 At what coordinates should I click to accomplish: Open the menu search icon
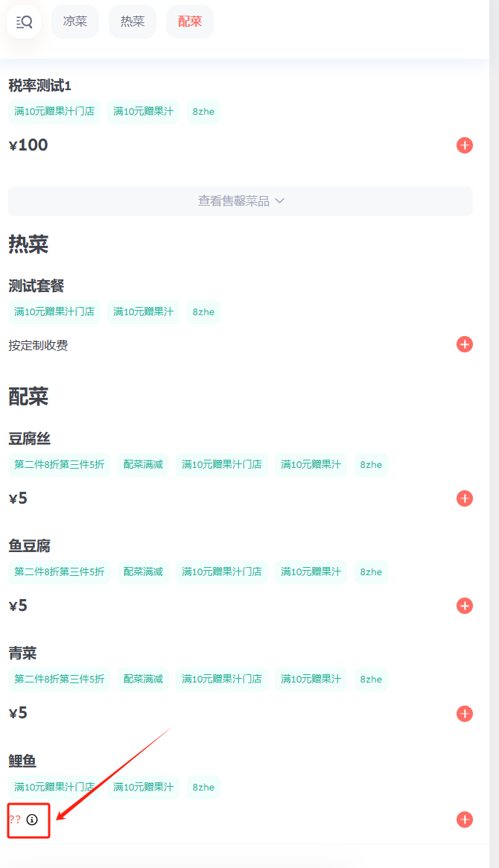(x=24, y=22)
